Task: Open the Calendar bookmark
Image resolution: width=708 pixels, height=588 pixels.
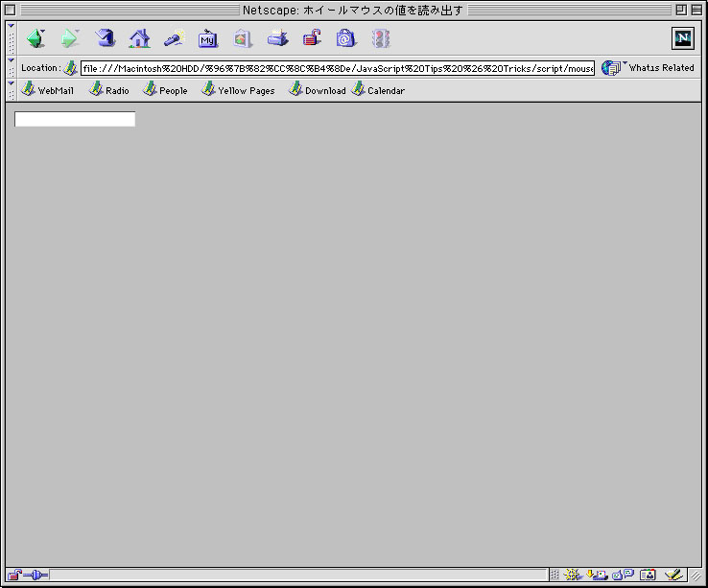Action: point(378,89)
